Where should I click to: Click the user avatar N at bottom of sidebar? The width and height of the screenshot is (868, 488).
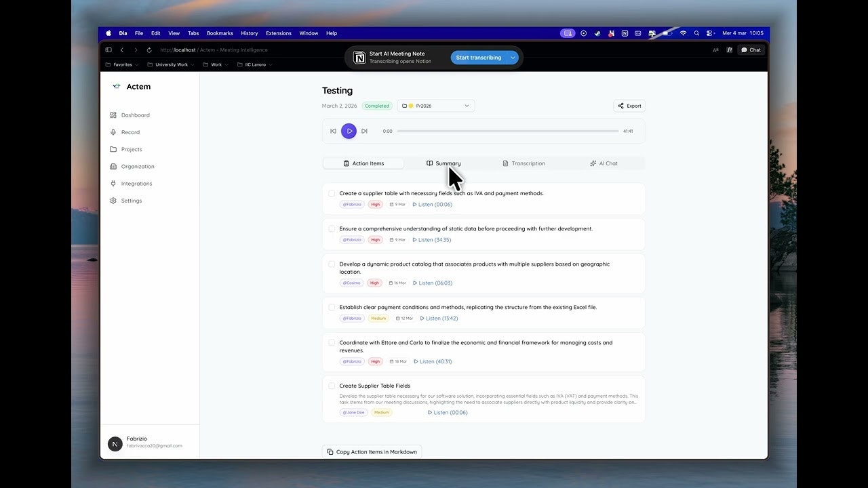coord(115,443)
